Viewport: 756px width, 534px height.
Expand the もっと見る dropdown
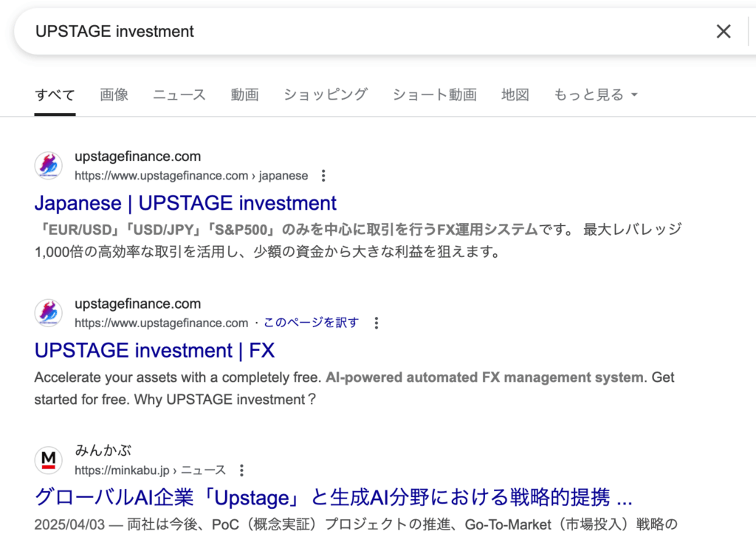pyautogui.click(x=596, y=95)
